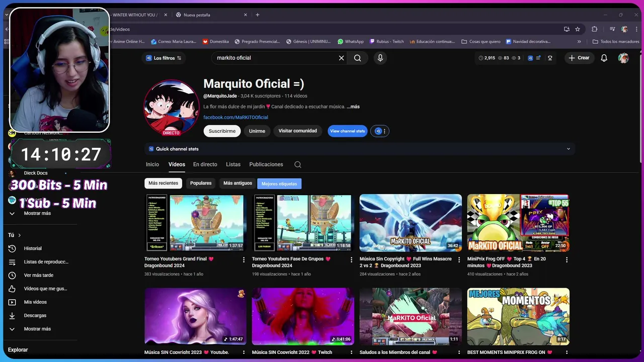644x362 pixels.
Task: Open Chrome extensions puzzle icon
Action: [x=594, y=29]
